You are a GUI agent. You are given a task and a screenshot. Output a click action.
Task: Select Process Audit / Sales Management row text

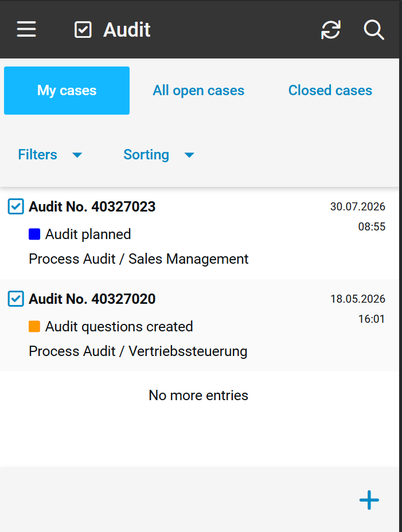139,259
